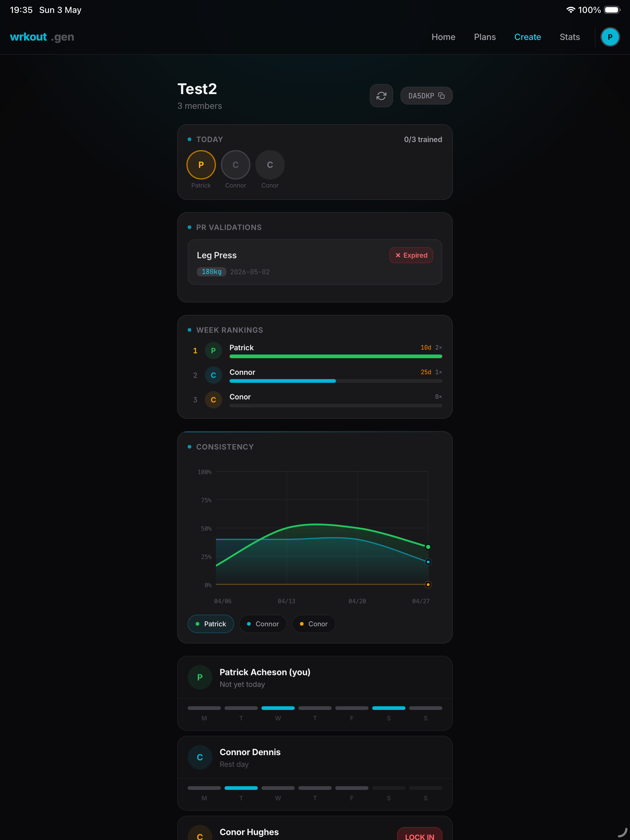
Task: Tap the "2026-05-02" date on Leg Press
Action: coord(250,272)
